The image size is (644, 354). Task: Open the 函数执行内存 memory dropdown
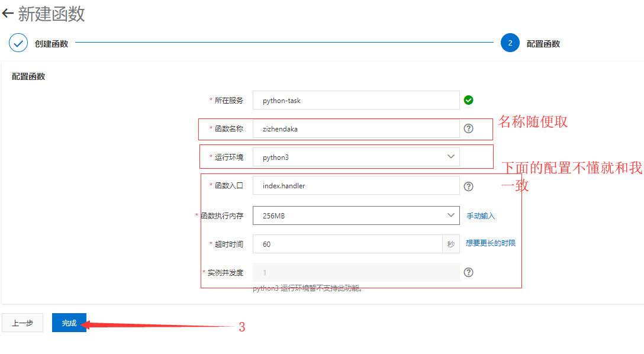pyautogui.click(x=355, y=215)
